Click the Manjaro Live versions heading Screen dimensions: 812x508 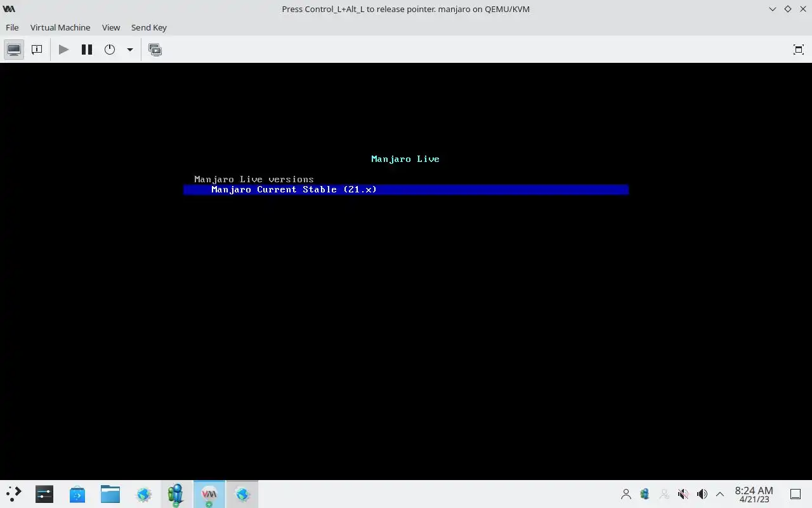[254, 179]
